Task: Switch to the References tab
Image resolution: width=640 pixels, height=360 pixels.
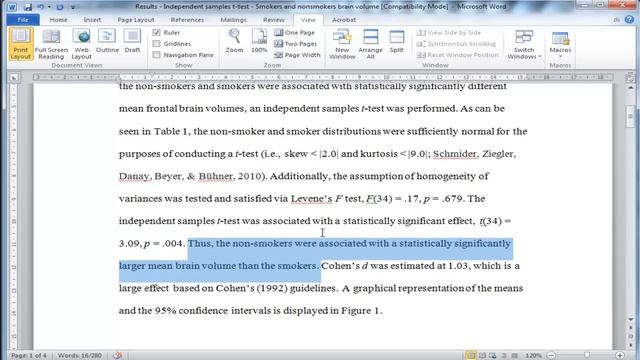Action: pos(187,20)
